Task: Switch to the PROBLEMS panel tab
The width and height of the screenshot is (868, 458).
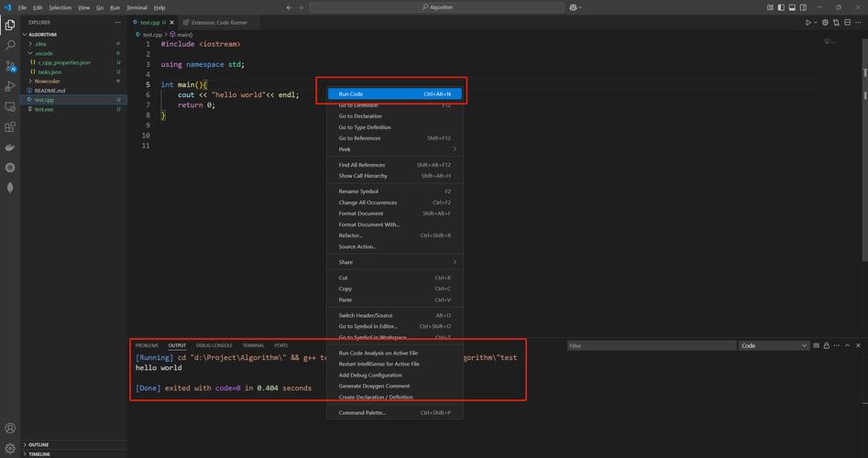Action: point(147,345)
